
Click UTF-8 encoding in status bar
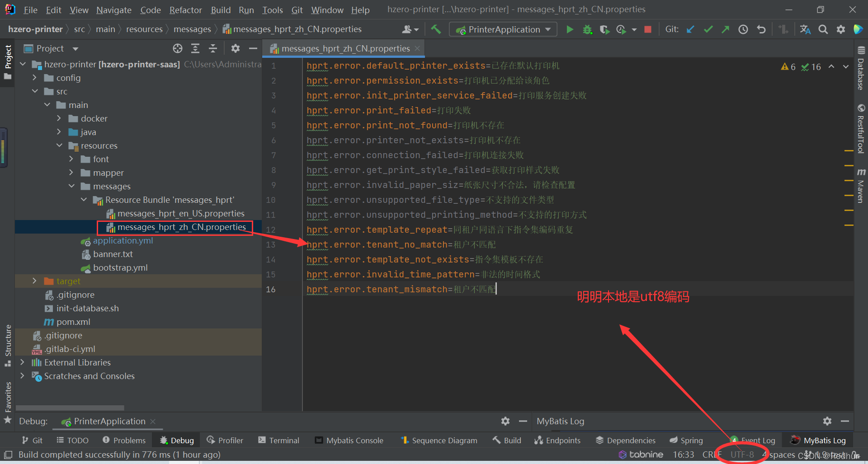[742, 455]
